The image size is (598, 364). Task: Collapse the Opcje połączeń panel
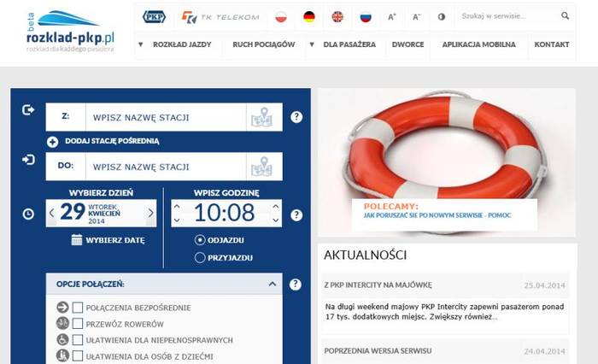coord(273,284)
